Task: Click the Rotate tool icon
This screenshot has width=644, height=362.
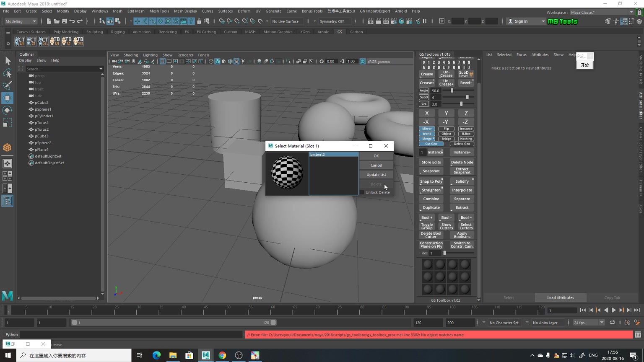Action: click(7, 110)
